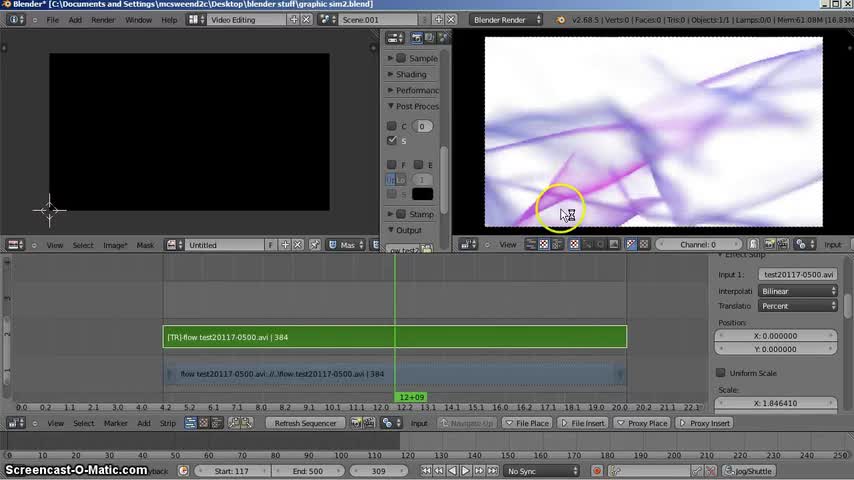This screenshot has width=854, height=480.
Task: Click the Scale X 1.846410 slider field
Action: coord(776,403)
